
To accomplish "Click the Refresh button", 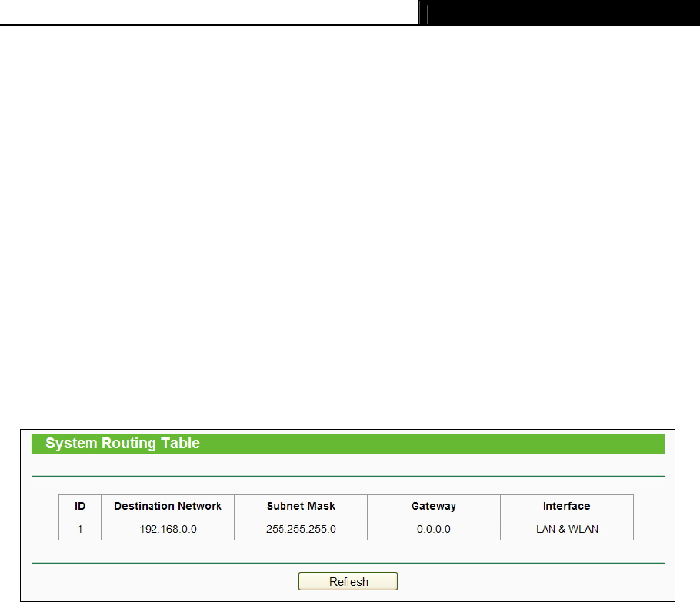I will click(x=348, y=581).
